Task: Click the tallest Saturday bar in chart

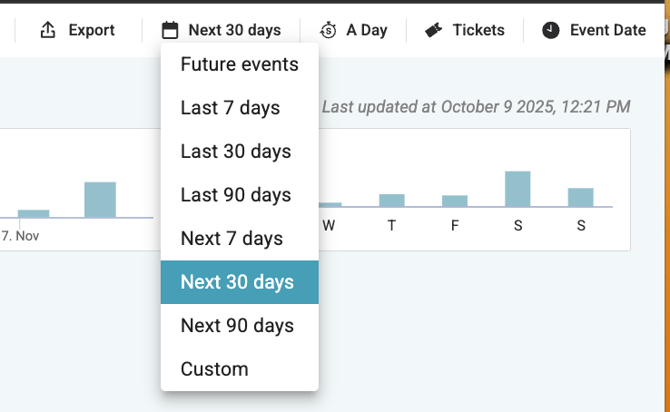Action: pyautogui.click(x=517, y=189)
